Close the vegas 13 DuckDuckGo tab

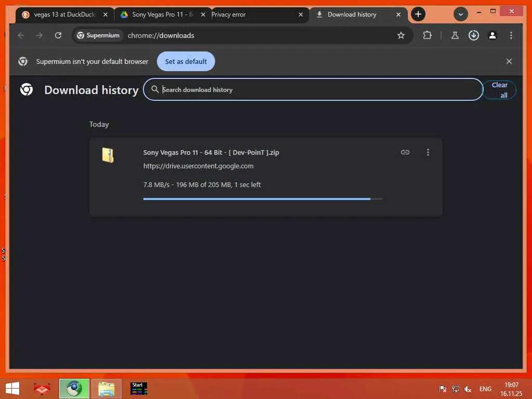[x=105, y=15]
